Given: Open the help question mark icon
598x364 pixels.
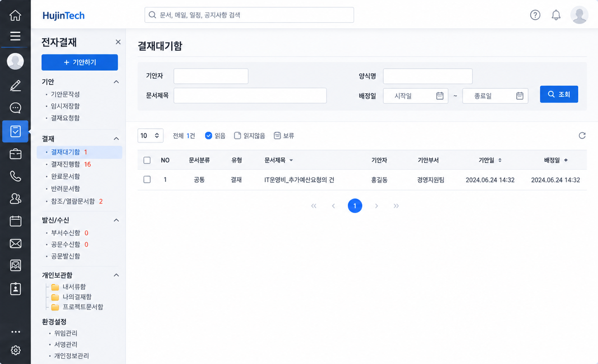Looking at the screenshot, I should coord(535,15).
